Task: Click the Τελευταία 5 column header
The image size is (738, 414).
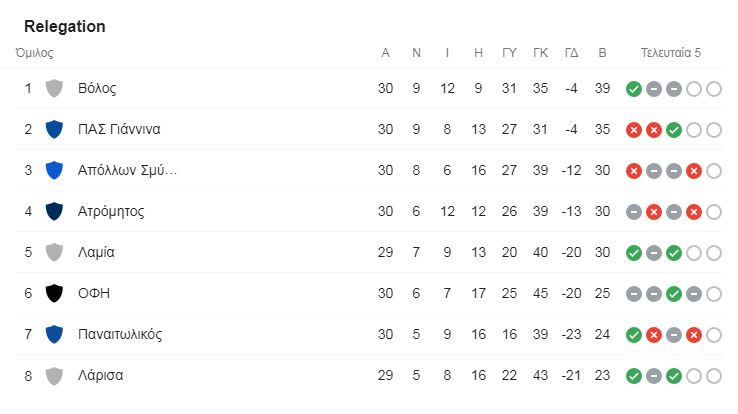Action: point(671,53)
